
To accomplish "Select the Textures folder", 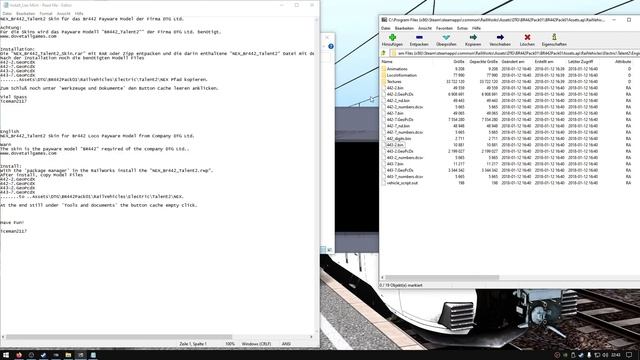I will click(x=394, y=82).
